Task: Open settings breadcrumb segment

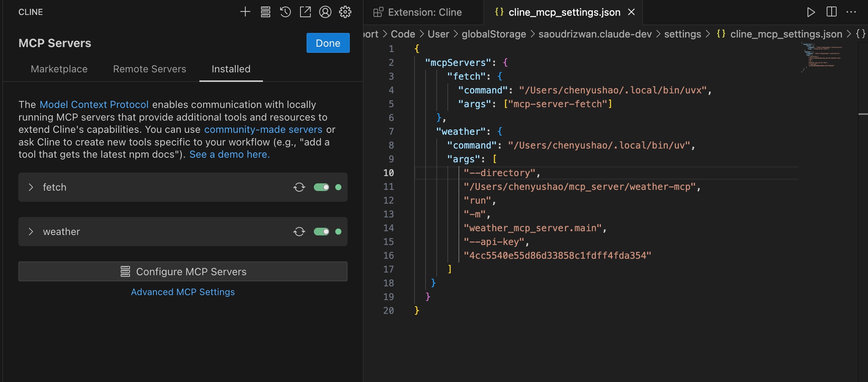Action: coord(683,34)
